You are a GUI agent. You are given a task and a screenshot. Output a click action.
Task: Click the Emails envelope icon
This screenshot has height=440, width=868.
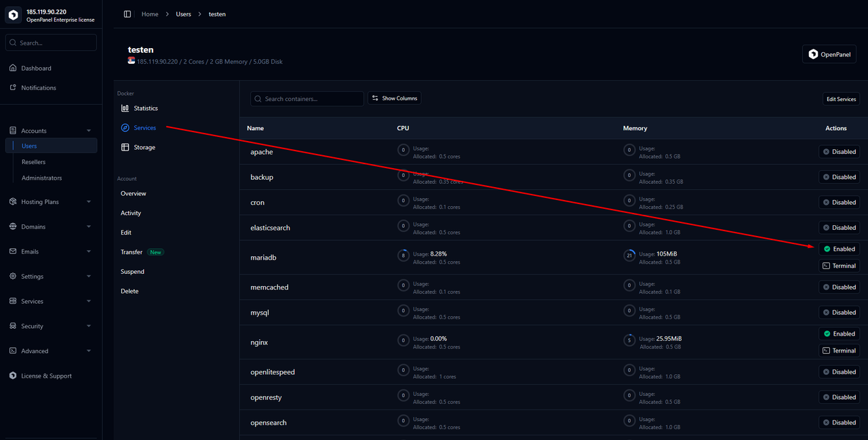(13, 252)
